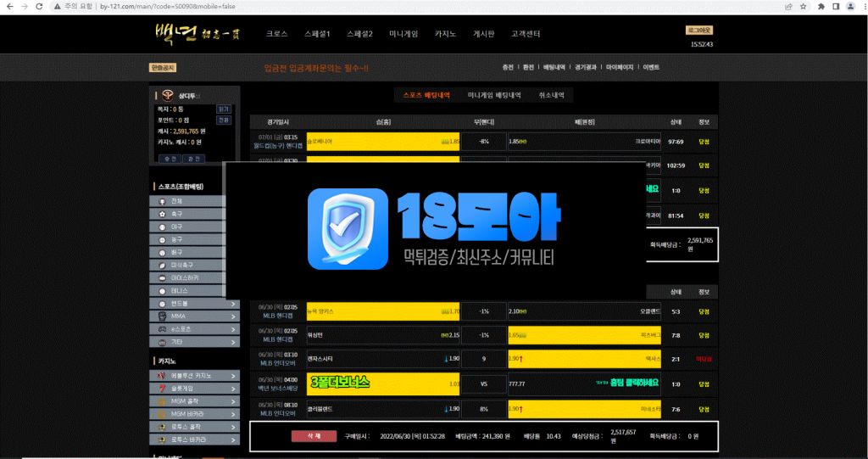
Task: Expand the 에볼루션 카지노 chevron
Action: [233, 376]
